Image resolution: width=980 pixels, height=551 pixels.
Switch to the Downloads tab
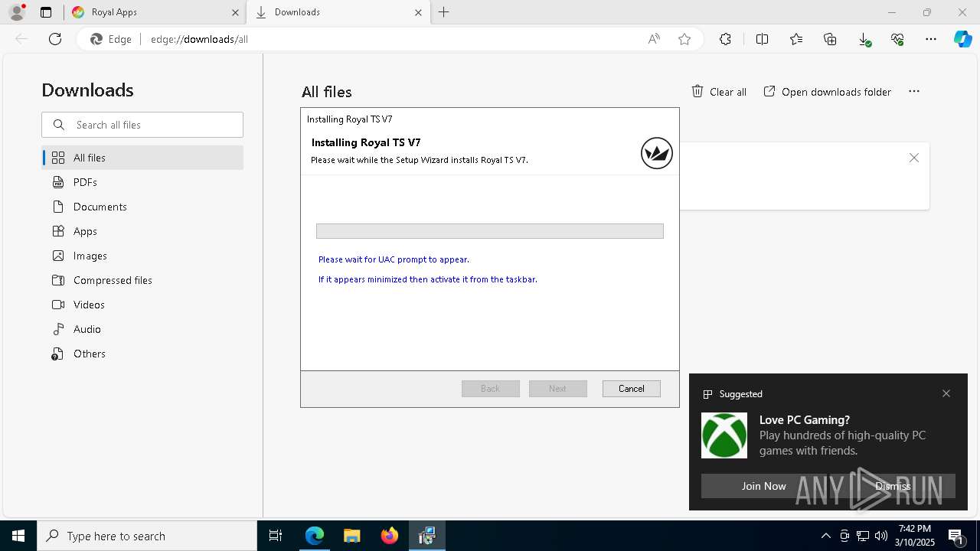tap(338, 12)
